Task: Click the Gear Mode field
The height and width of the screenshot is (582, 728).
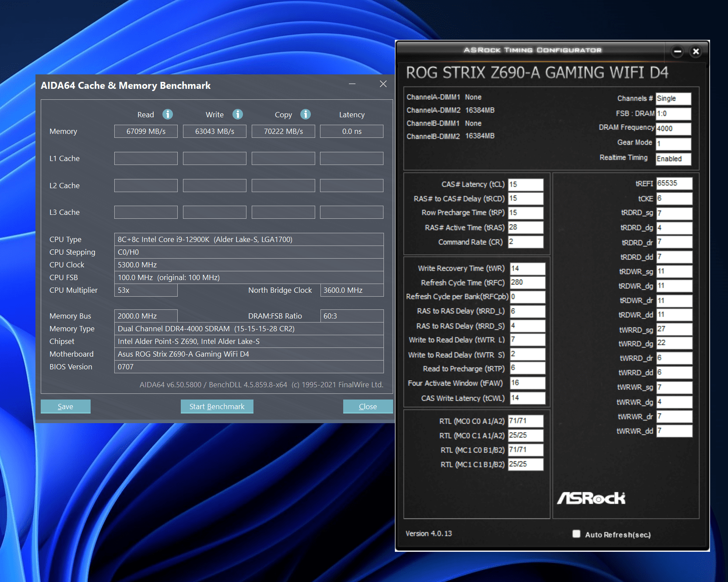Action: coord(673,144)
